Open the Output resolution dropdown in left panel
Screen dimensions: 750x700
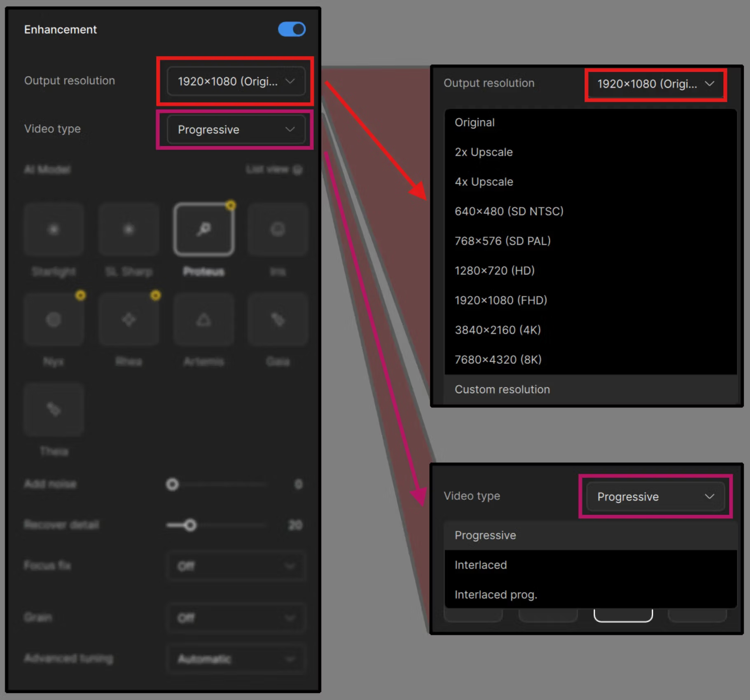pos(236,81)
